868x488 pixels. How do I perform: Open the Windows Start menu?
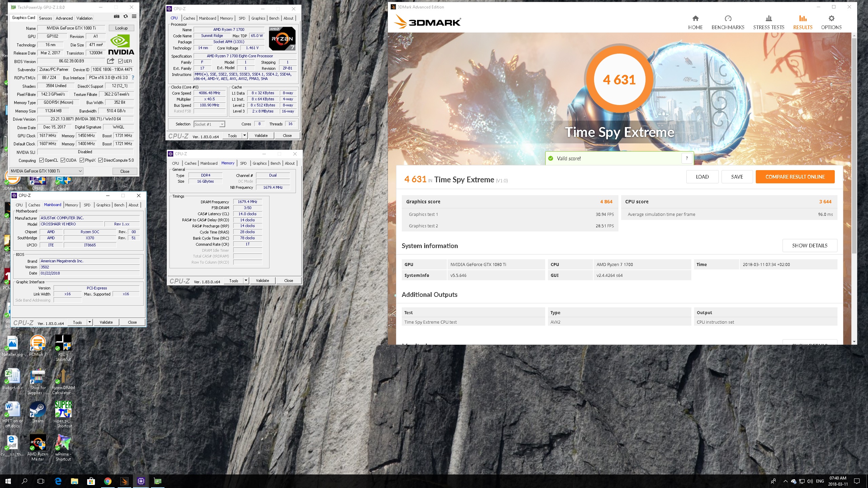(8, 481)
